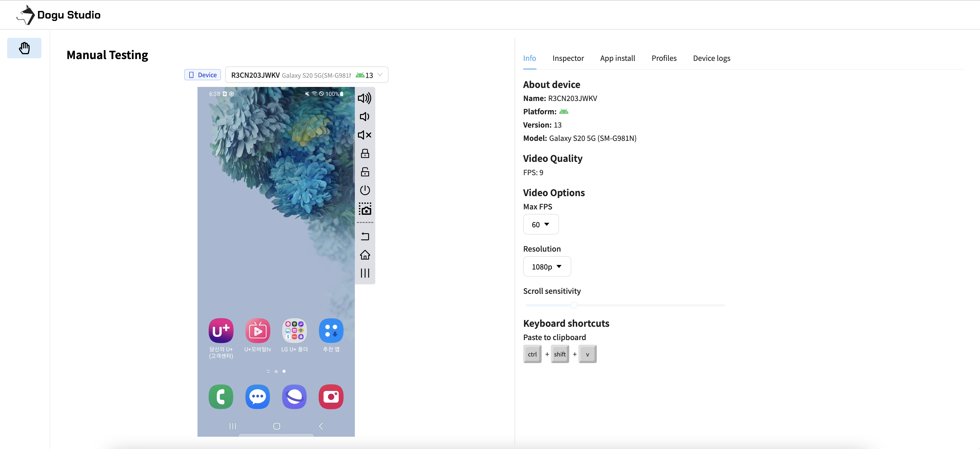Click the power button icon
The width and height of the screenshot is (980, 449).
click(x=365, y=189)
